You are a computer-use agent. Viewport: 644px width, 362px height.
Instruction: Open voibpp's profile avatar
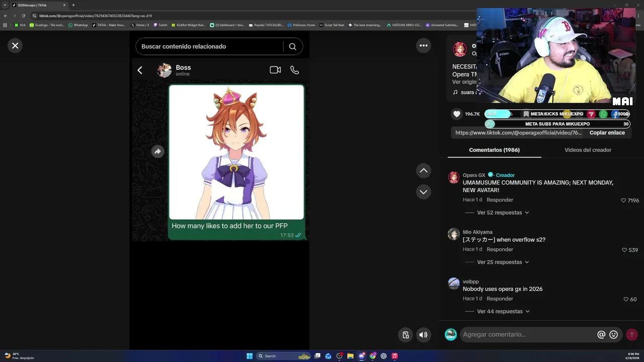[x=454, y=284]
